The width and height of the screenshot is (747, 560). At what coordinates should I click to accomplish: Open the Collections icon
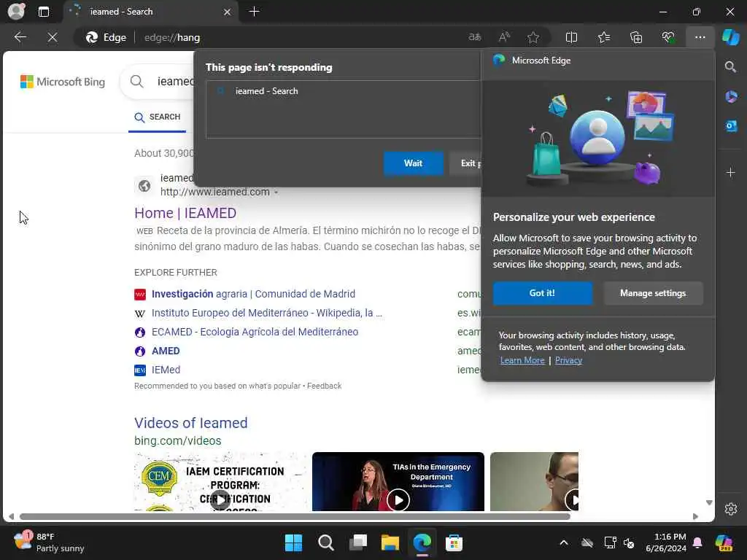point(636,37)
